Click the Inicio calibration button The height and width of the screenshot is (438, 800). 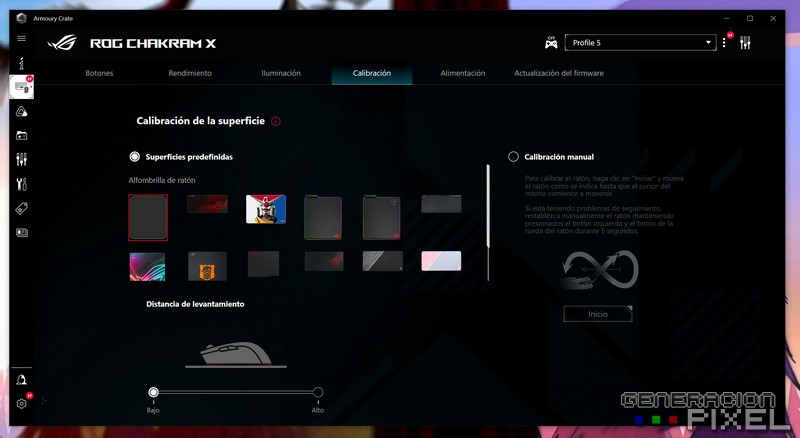(x=597, y=314)
